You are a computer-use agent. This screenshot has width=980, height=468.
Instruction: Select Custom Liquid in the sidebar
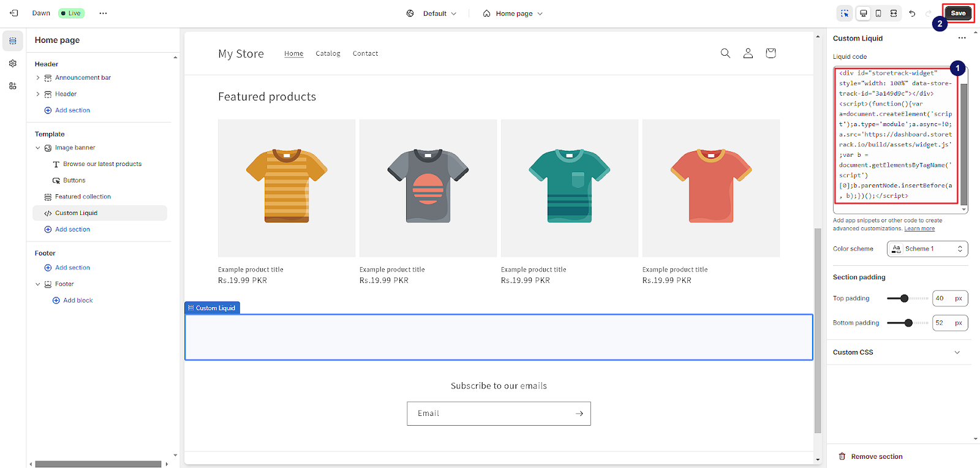coord(100,213)
